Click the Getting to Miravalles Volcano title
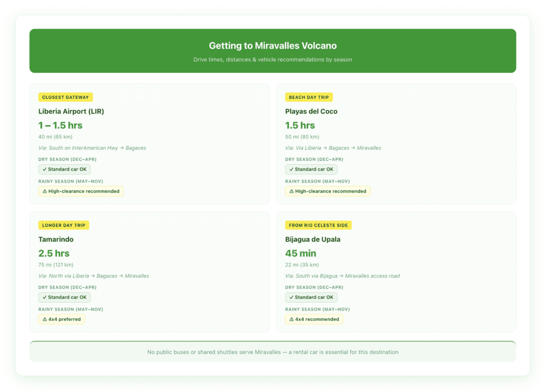The image size is (548, 392). [272, 46]
